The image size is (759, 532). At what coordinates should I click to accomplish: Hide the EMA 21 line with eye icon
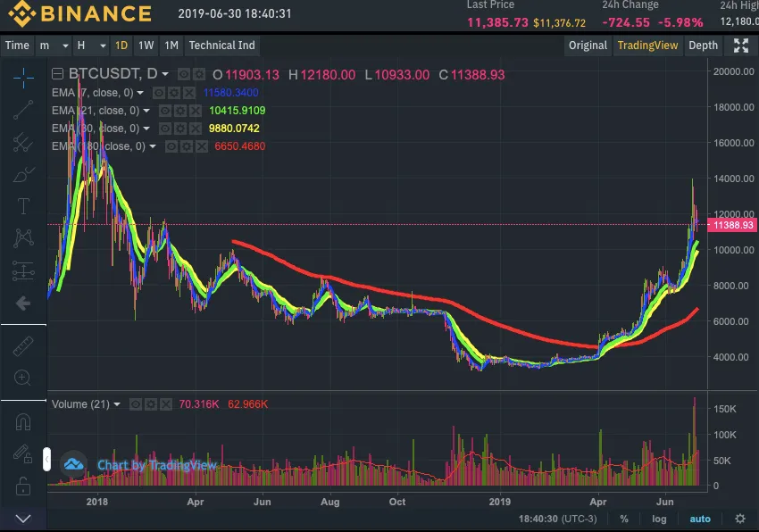tap(165, 111)
